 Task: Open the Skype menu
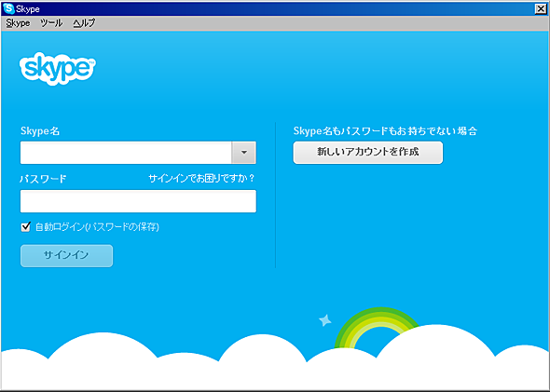pos(18,23)
